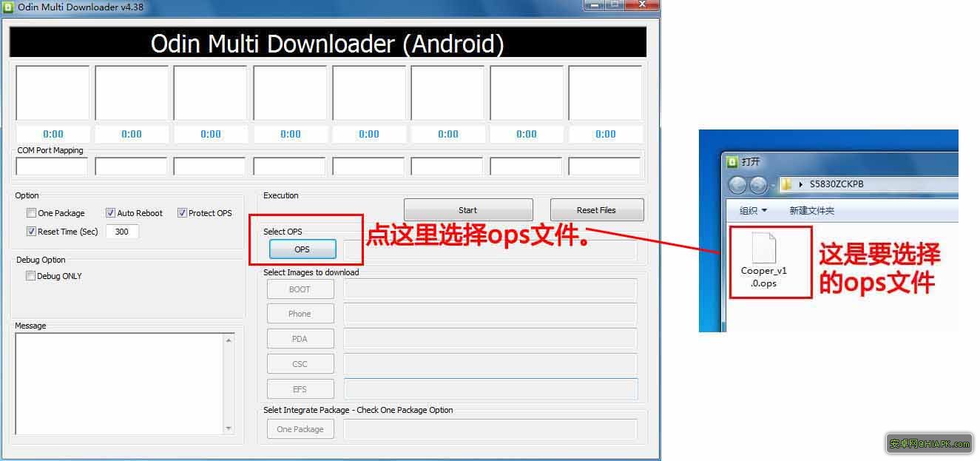980x461 pixels.
Task: Click the Forward arrow in Open dialog
Action: pyautogui.click(x=758, y=184)
